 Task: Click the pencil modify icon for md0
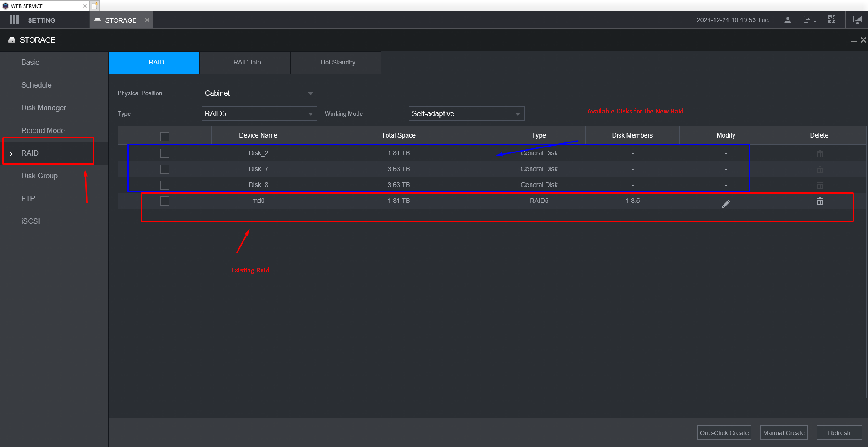[x=726, y=204]
